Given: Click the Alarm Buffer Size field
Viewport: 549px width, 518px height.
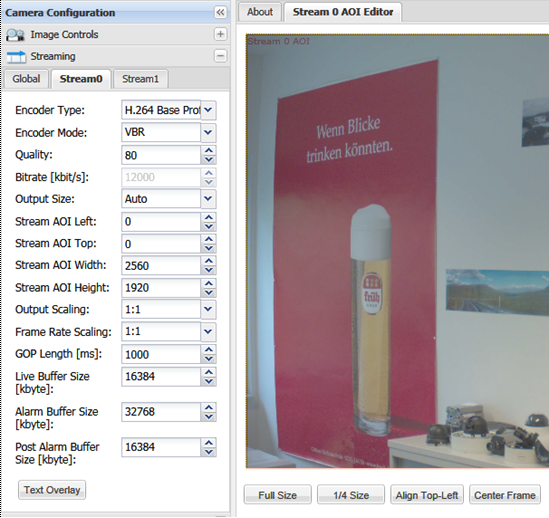Looking at the screenshot, I should pyautogui.click(x=161, y=412).
